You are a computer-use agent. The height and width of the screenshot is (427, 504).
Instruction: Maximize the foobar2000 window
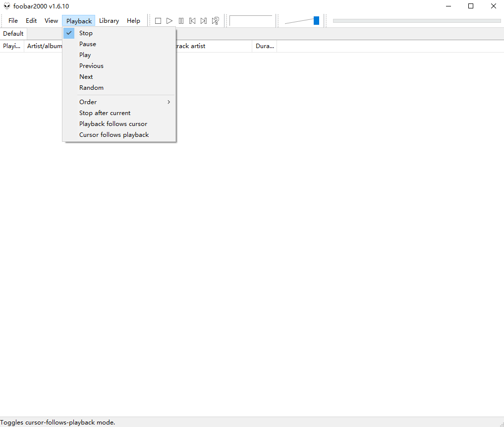pyautogui.click(x=471, y=6)
